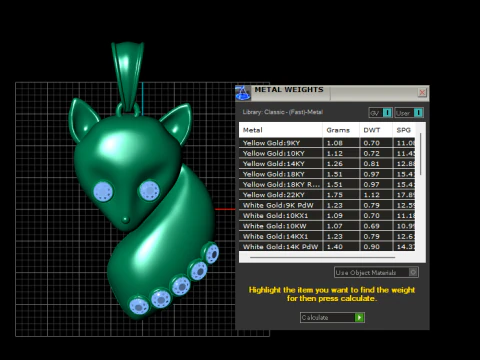480x360 pixels.
Task: Select the White Gold:9K PdW row
Action: [x=327, y=205]
